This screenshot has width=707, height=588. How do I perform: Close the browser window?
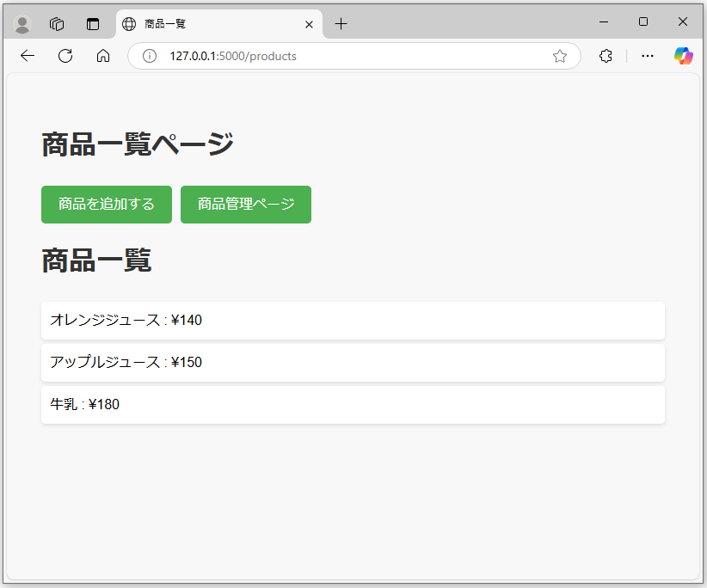683,21
